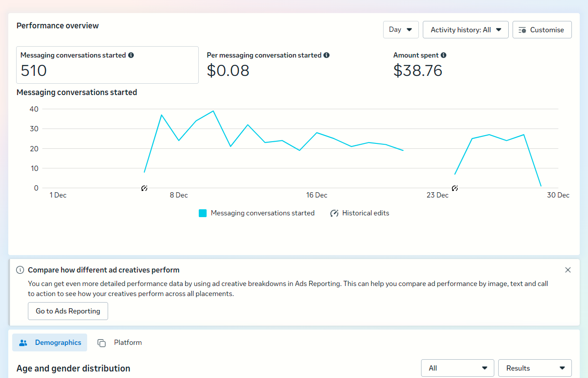The height and width of the screenshot is (378, 588).
Task: Dismiss the ad creatives comparison banner
Action: click(x=568, y=270)
